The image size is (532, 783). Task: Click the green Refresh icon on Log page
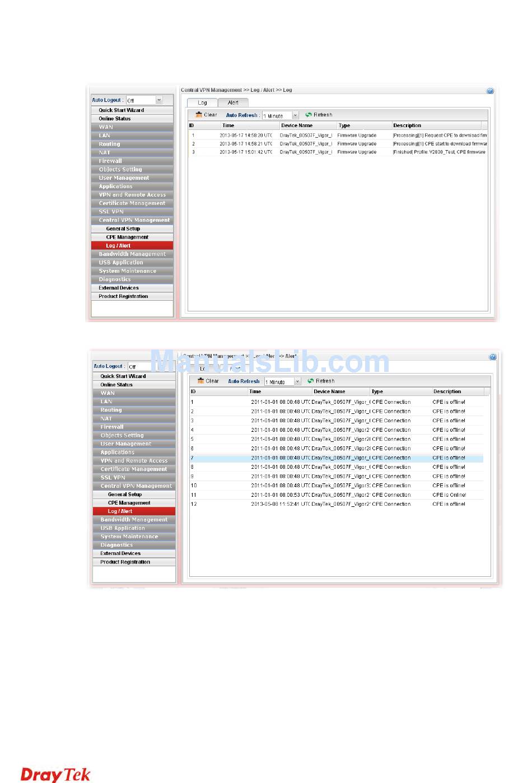click(x=309, y=115)
